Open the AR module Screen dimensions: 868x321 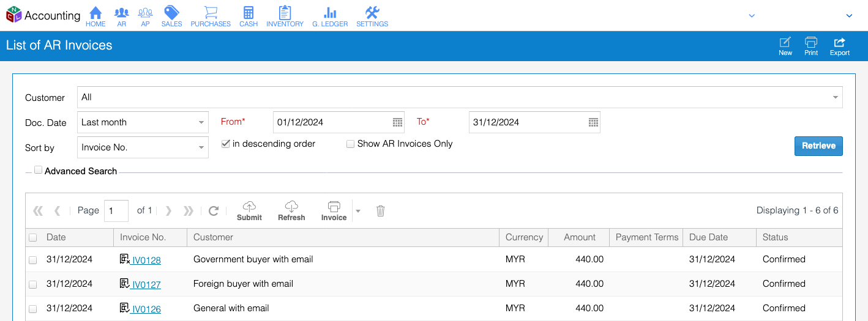122,17
